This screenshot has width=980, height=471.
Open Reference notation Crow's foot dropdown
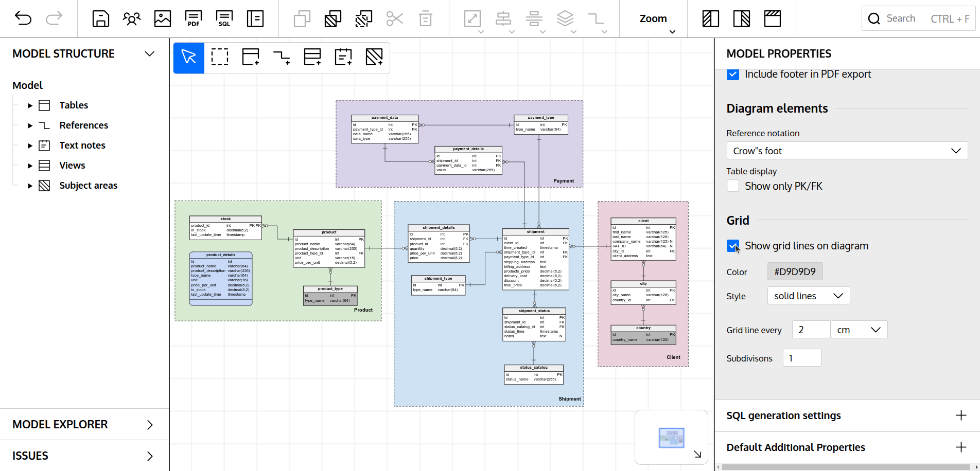tap(847, 151)
